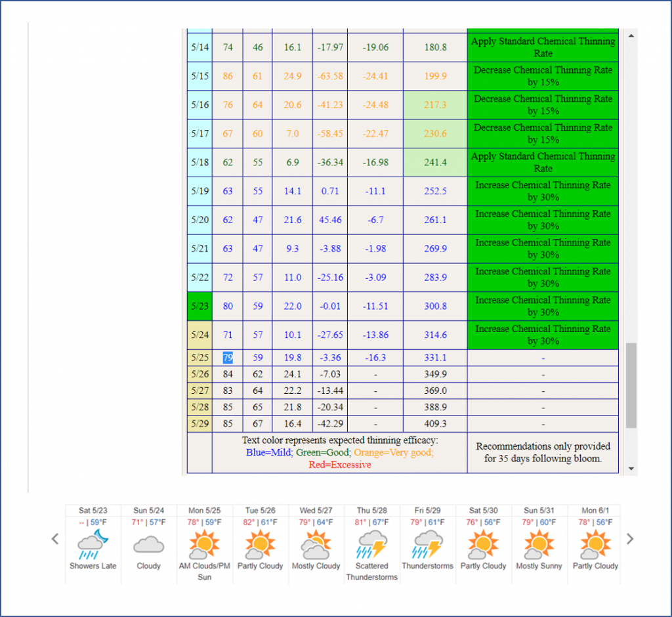Click the Sat 5/23 showers late weather icon
The height and width of the screenshot is (617, 672).
point(93,543)
